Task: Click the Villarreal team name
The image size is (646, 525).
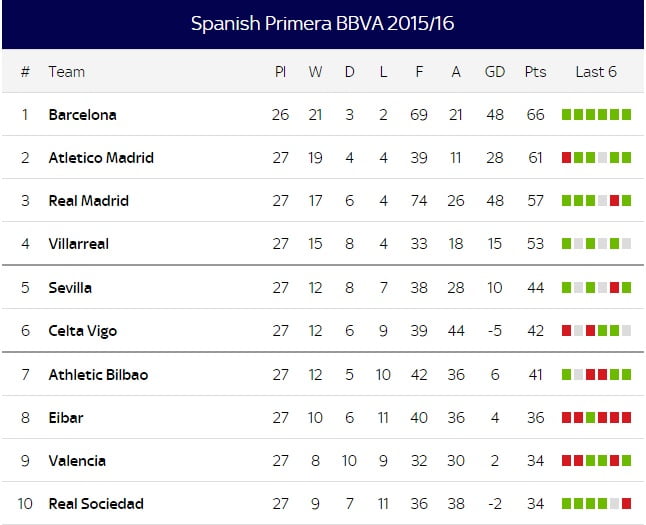Action: (x=78, y=244)
